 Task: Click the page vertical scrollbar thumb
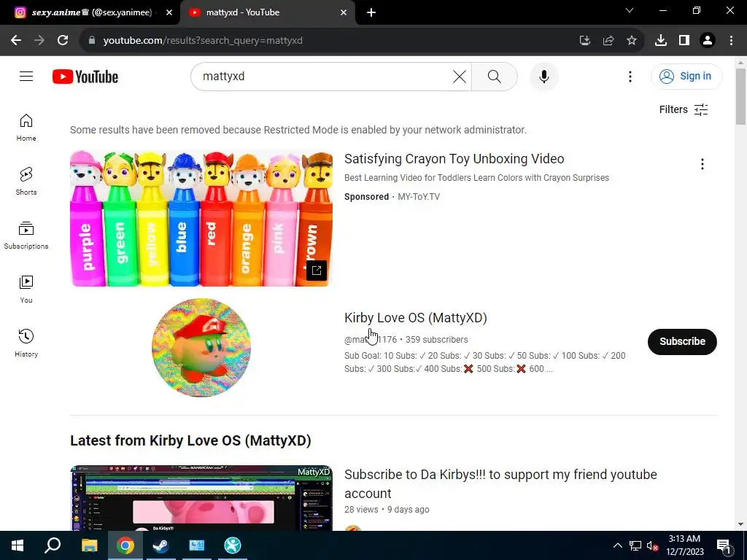click(x=740, y=97)
